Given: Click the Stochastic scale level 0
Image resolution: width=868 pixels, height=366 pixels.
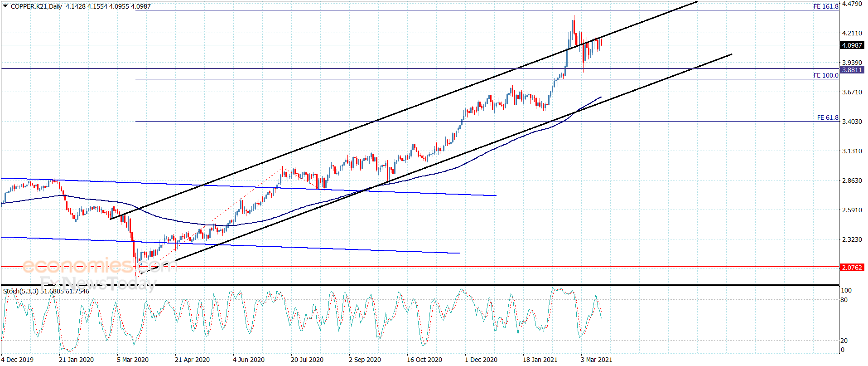Looking at the screenshot, I should [843, 350].
